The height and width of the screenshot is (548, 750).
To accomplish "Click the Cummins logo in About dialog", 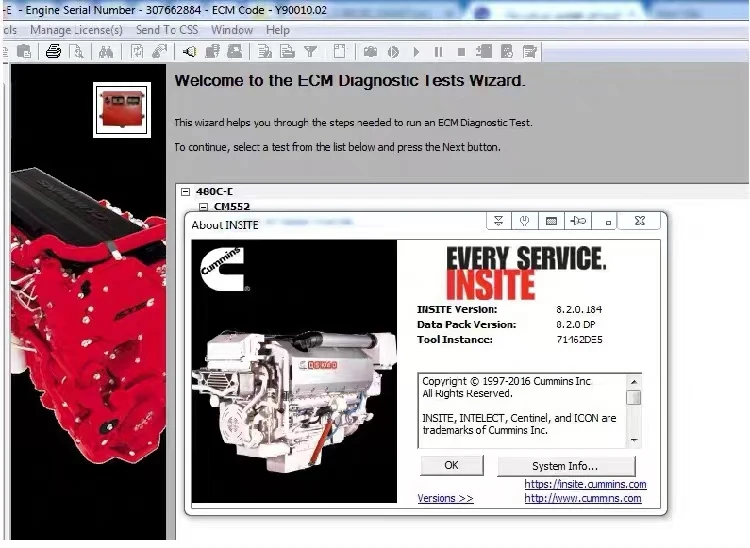I will click(224, 269).
